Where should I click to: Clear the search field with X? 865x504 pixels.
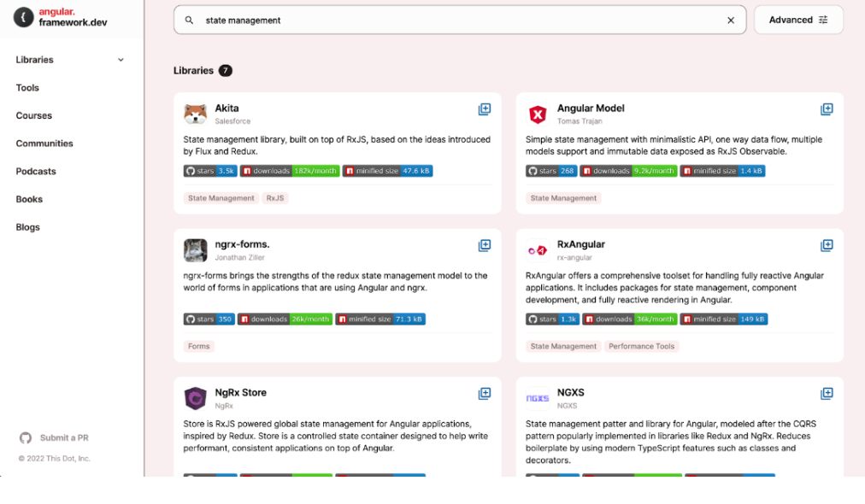click(731, 21)
